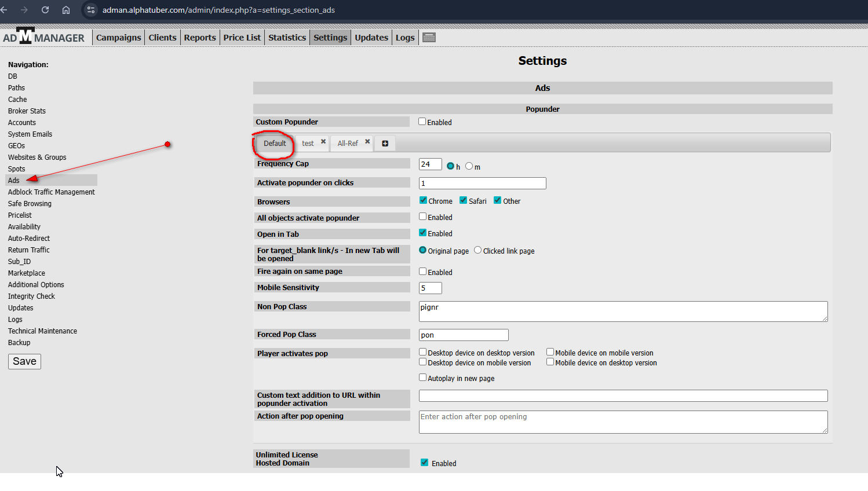Go to browser home page icon

66,10
